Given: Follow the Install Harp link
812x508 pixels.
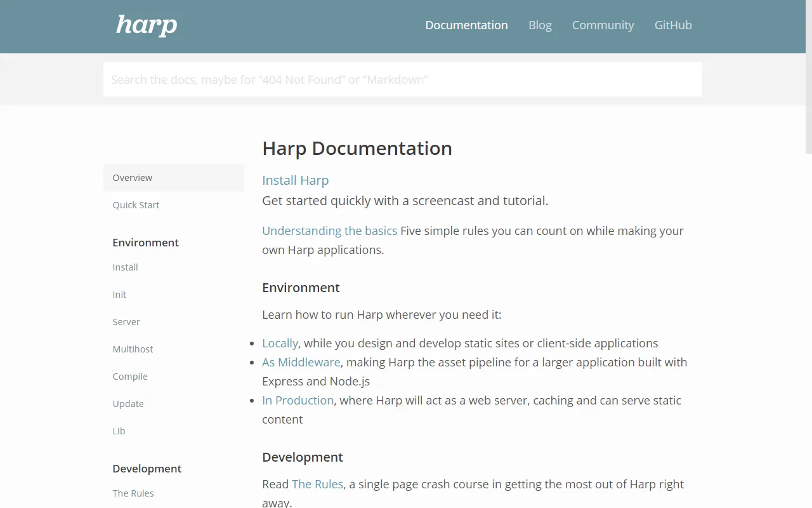Looking at the screenshot, I should 296,180.
